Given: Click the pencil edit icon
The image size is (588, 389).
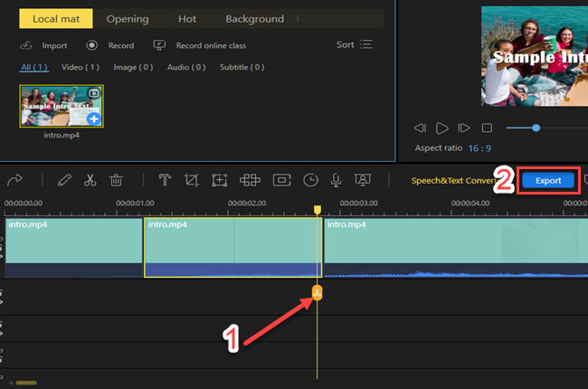Looking at the screenshot, I should coord(63,180).
